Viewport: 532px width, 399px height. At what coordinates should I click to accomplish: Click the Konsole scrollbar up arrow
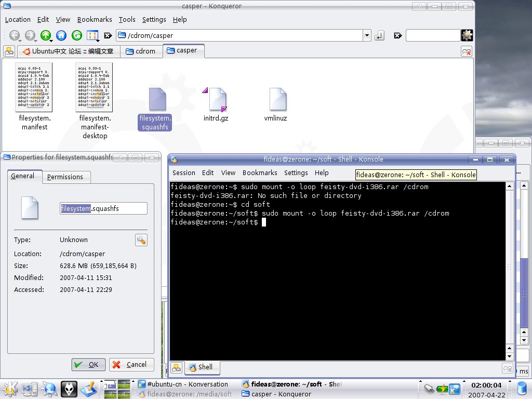(509, 186)
